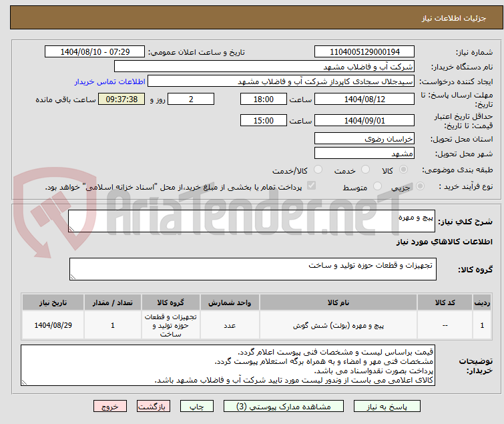Image resolution: width=504 pixels, height=424 pixels.
Task: Click the شرح کلی نیاز text area
Action: (252, 221)
